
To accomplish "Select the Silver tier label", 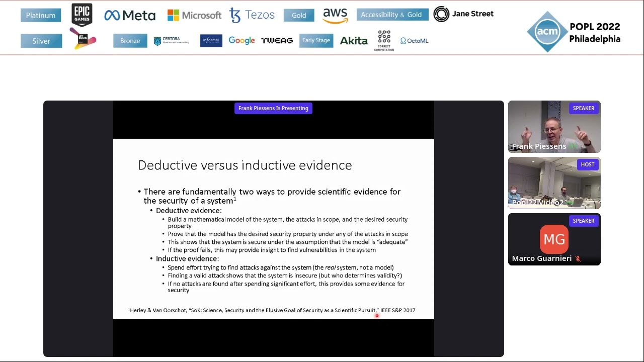I will coord(41,41).
